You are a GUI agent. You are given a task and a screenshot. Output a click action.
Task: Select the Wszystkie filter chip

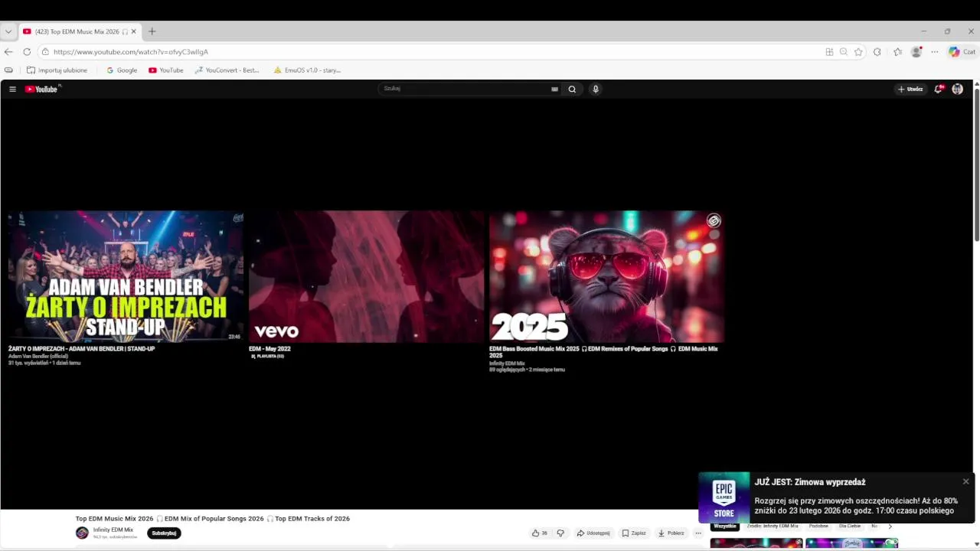(x=724, y=527)
